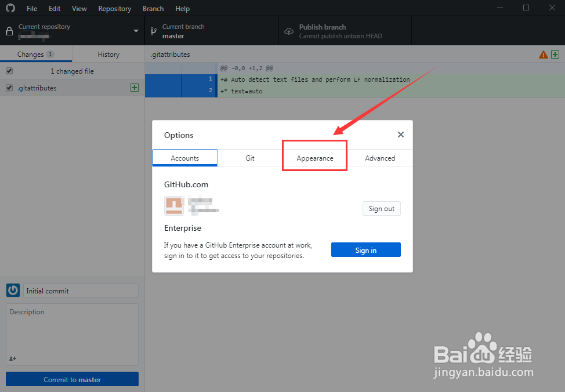The width and height of the screenshot is (565, 392).
Task: Open the View menu
Action: coord(79,8)
